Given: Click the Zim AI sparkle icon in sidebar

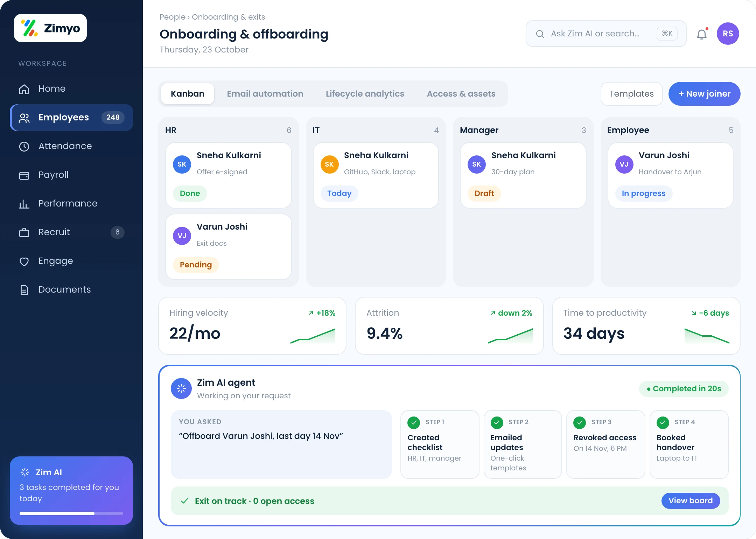Looking at the screenshot, I should tap(25, 472).
